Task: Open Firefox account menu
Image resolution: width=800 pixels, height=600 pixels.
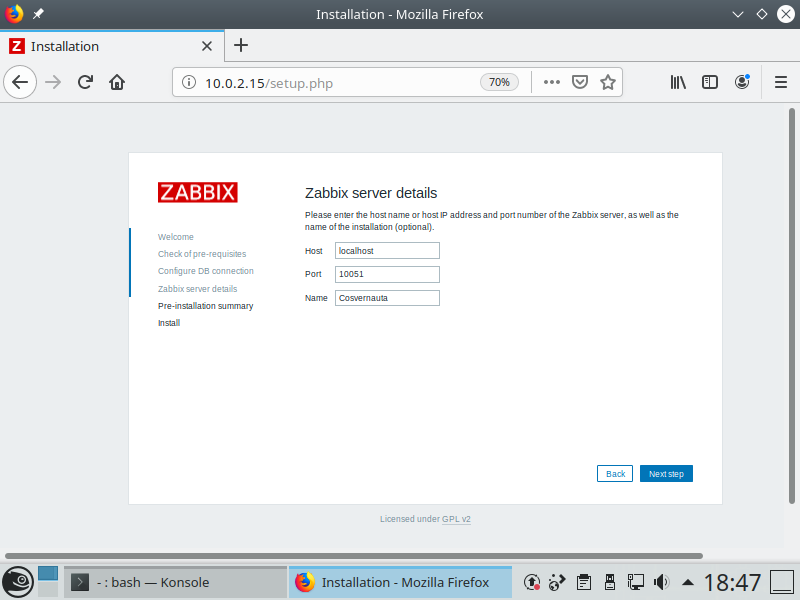Action: [x=742, y=82]
